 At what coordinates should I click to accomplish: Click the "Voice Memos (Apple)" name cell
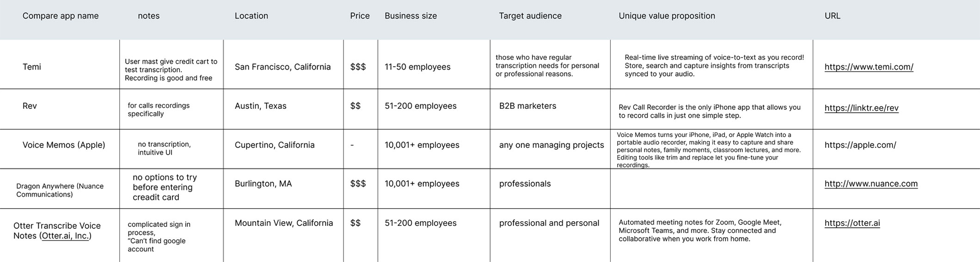click(64, 145)
